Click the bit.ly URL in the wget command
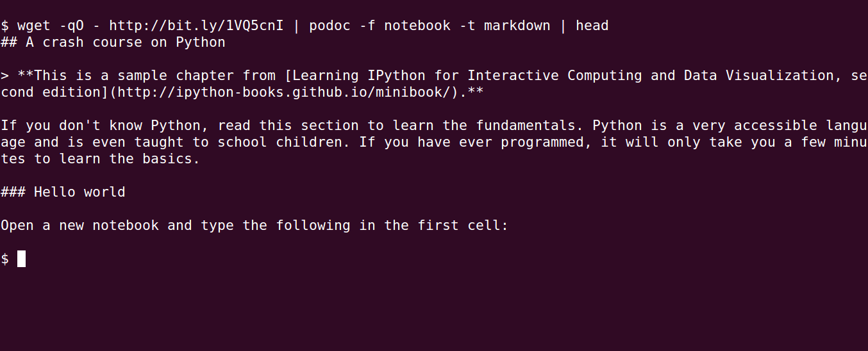Image resolution: width=868 pixels, height=351 pixels. [196, 26]
